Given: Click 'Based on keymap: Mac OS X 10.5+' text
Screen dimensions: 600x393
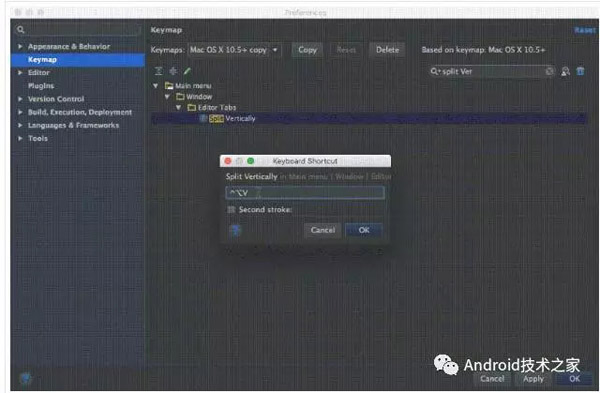Looking at the screenshot, I should [483, 50].
